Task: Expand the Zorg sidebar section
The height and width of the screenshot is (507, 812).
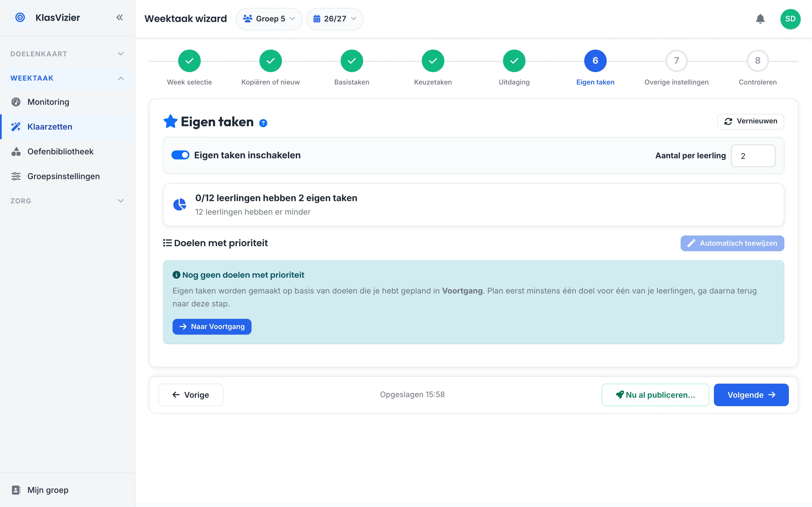Action: click(67, 201)
